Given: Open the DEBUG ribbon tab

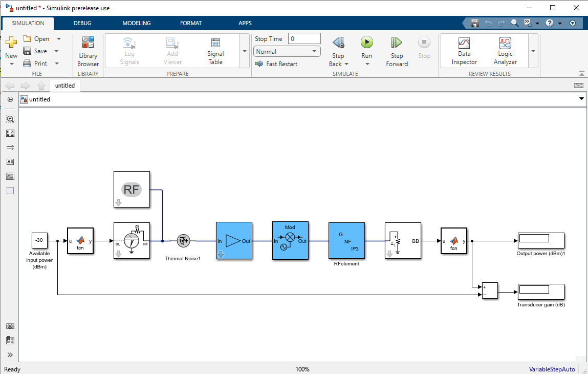Looking at the screenshot, I should 82,23.
